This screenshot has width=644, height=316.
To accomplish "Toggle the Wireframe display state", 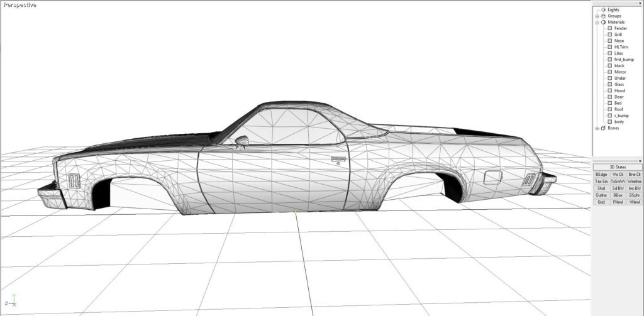I will [634, 181].
